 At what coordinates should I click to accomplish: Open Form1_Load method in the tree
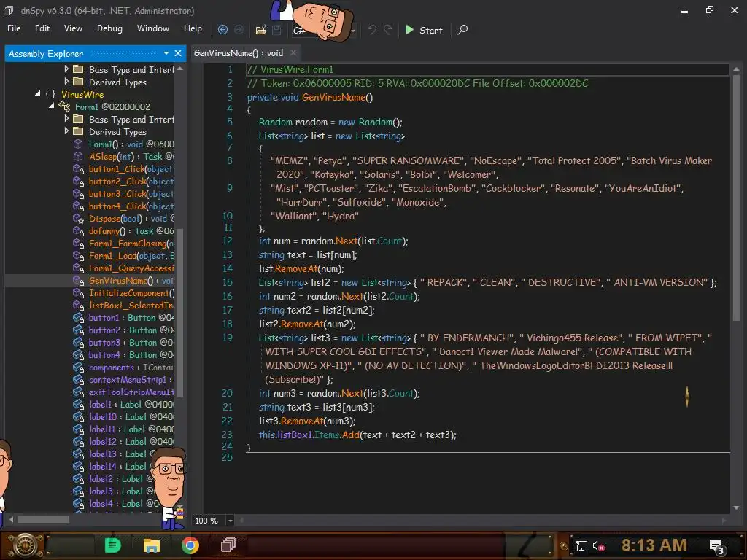coord(131,256)
